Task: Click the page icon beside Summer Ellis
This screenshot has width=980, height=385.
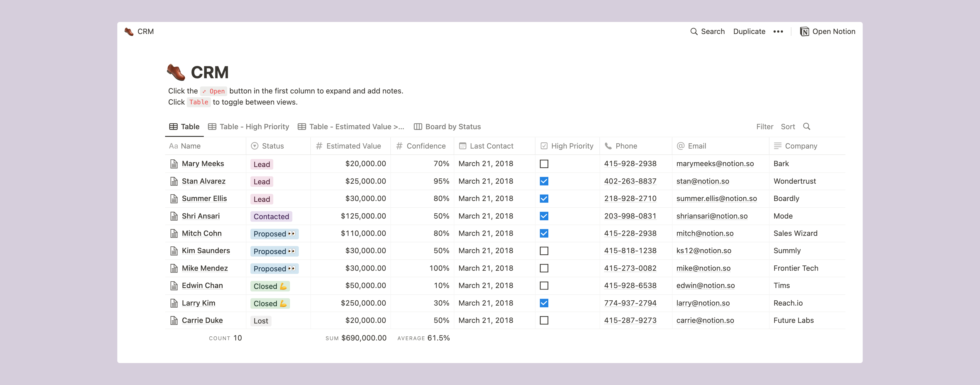Action: [174, 199]
